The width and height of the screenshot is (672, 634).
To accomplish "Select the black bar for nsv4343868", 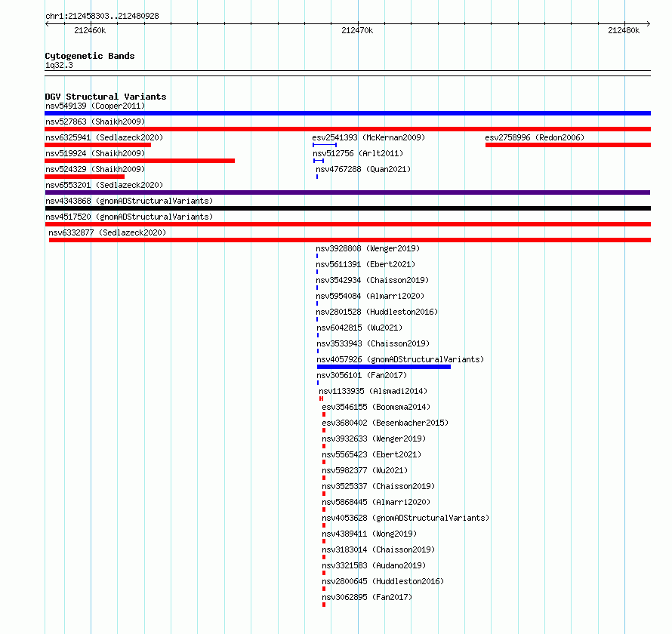I will (347, 208).
